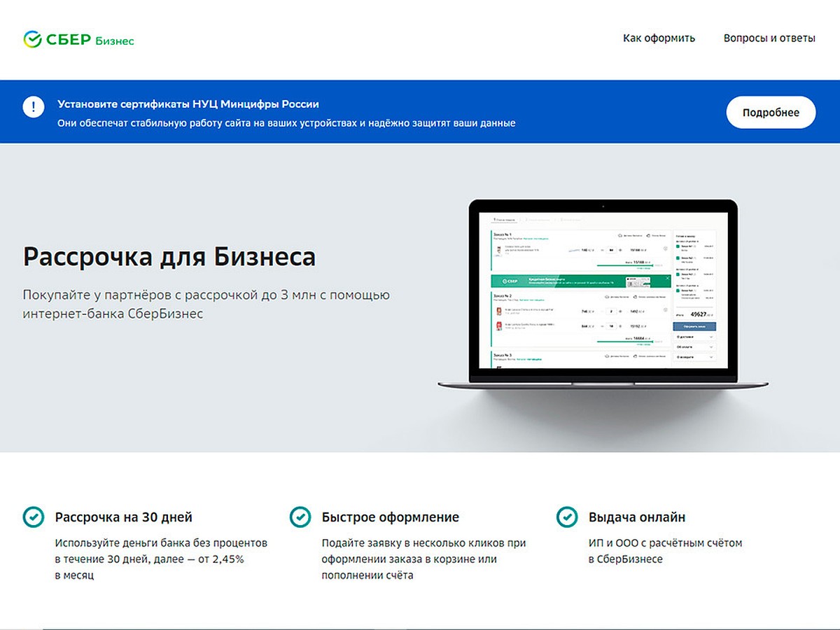Go to the Вопросы и ответы section
This screenshot has width=840, height=630.
(769, 38)
